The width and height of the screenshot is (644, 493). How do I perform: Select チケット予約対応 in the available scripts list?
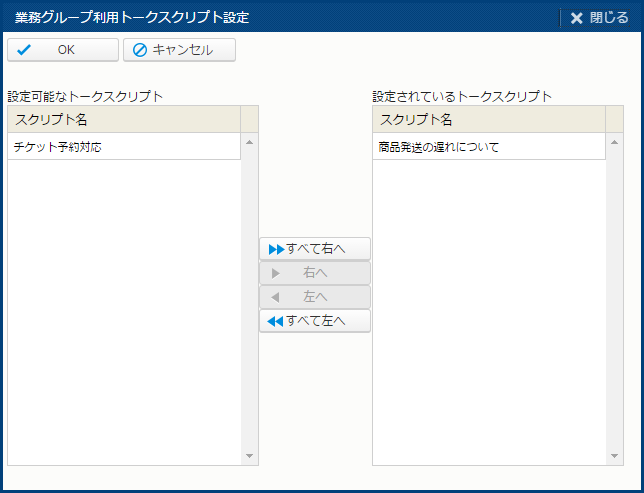[124, 147]
